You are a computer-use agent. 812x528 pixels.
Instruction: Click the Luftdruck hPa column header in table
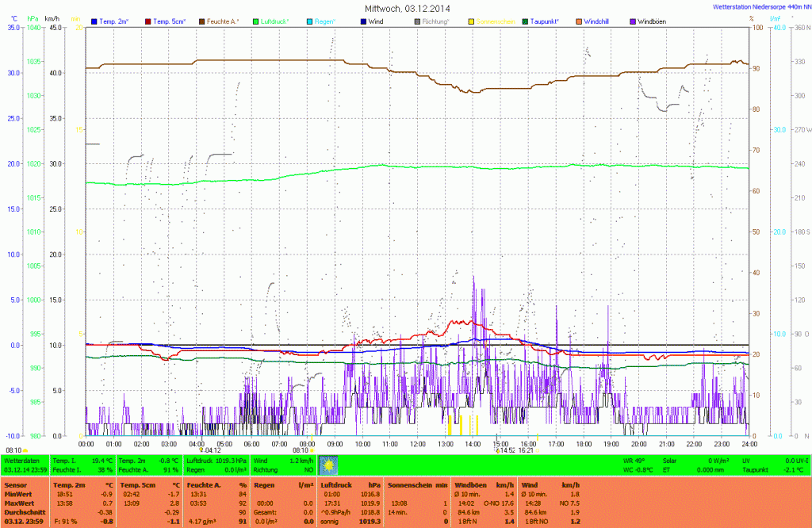click(x=350, y=484)
